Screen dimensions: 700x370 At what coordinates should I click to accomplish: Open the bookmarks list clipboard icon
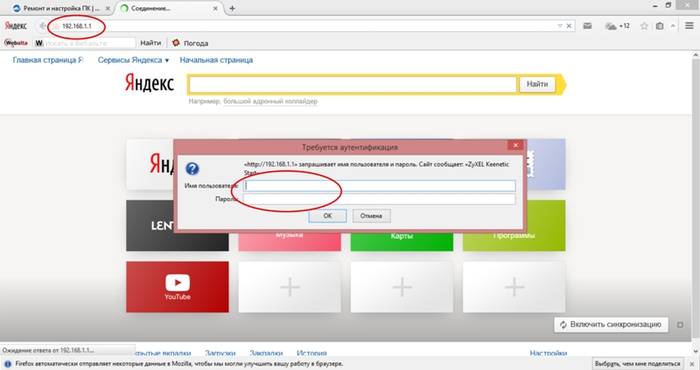tap(659, 26)
